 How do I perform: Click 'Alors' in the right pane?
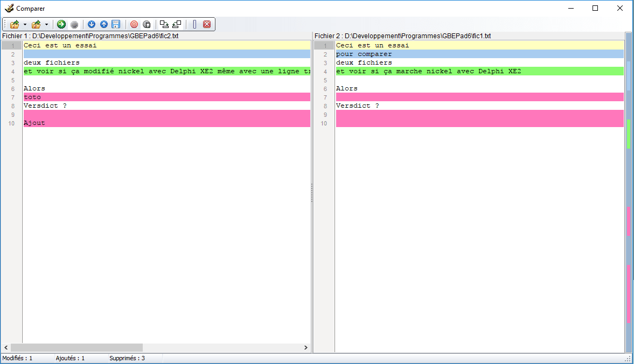point(347,88)
